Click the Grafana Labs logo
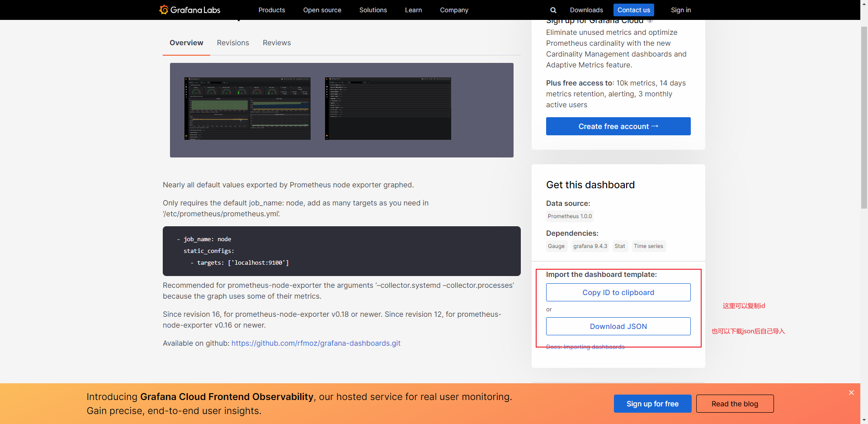 click(190, 10)
